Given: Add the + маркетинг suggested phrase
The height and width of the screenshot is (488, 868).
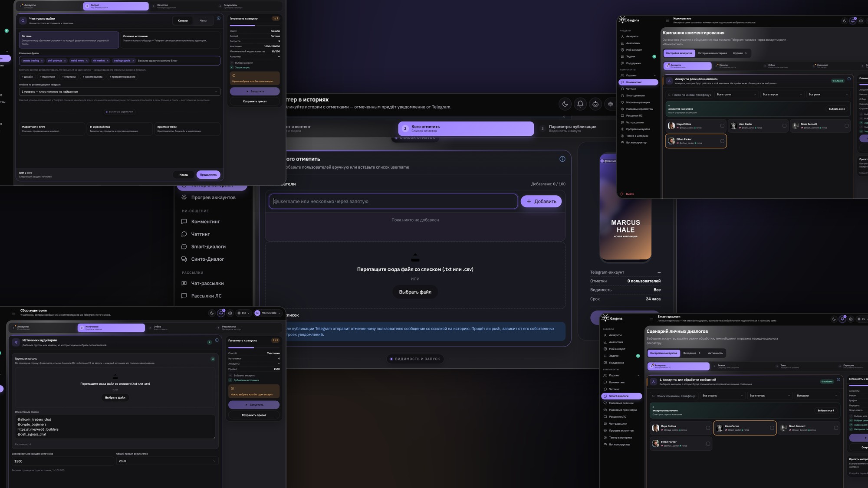Looking at the screenshot, I should tap(47, 77).
